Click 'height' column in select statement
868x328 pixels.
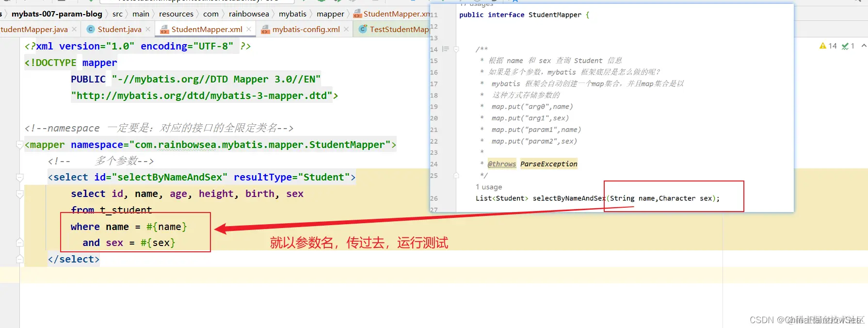tap(216, 194)
